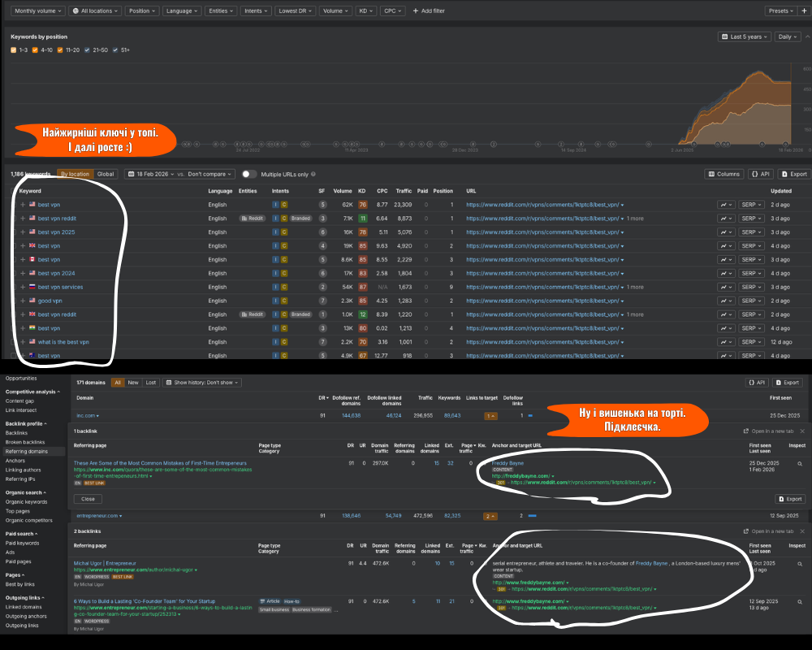Screen dimensions: 812x650
Task: Open trend chart icon for 'best vpn 2024' row
Action: (725, 273)
